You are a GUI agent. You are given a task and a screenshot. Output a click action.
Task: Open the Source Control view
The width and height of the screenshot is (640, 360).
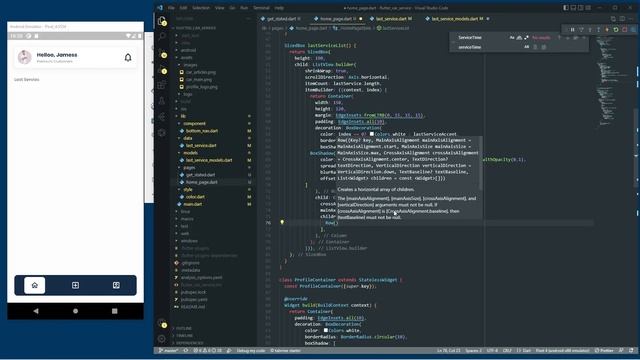click(162, 53)
